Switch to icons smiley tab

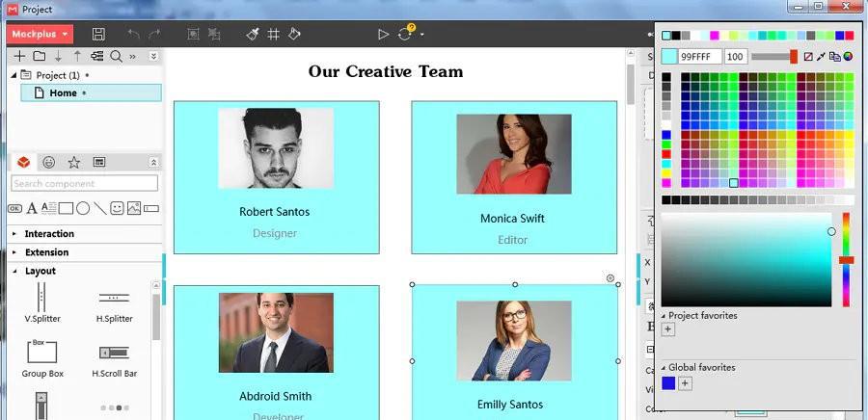click(49, 162)
